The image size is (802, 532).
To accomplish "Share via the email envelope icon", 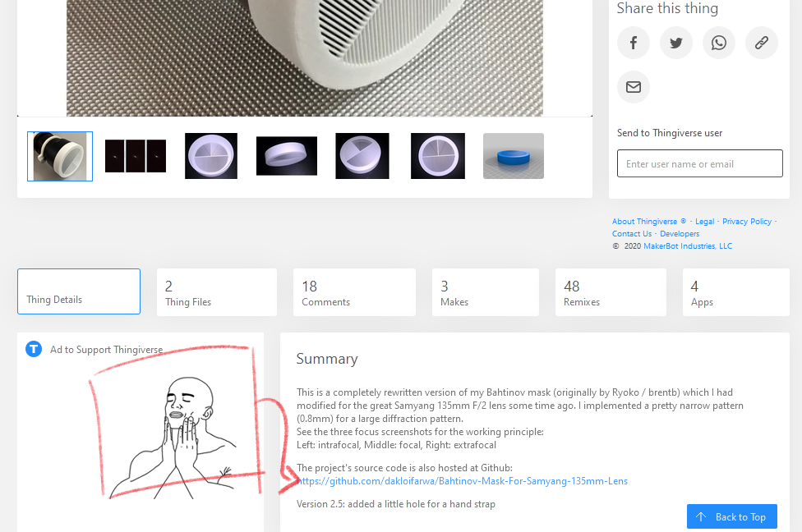I will (634, 87).
